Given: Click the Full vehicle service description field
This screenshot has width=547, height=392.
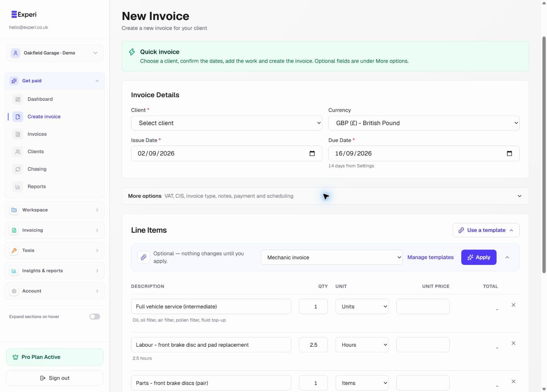Looking at the screenshot, I should pos(211,306).
